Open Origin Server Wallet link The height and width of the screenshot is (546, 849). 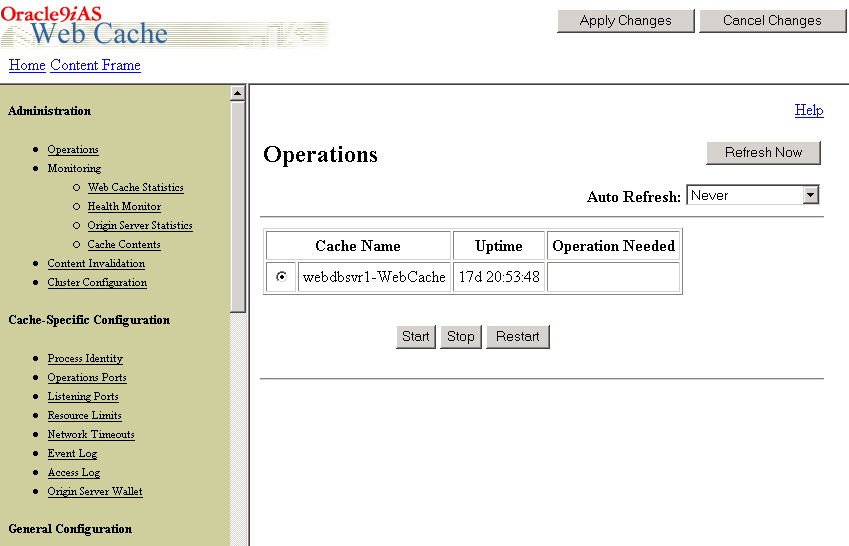click(95, 491)
